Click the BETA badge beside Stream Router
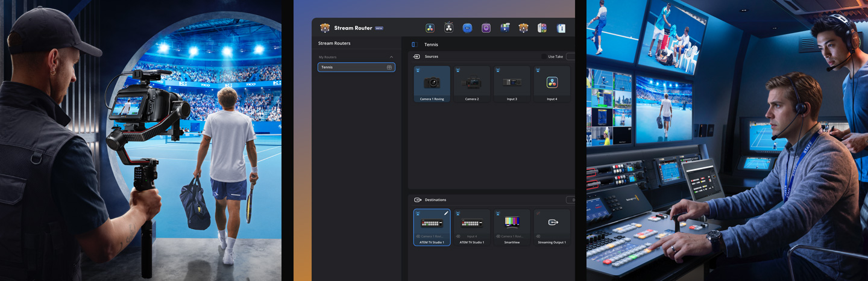The image size is (868, 281). click(379, 28)
